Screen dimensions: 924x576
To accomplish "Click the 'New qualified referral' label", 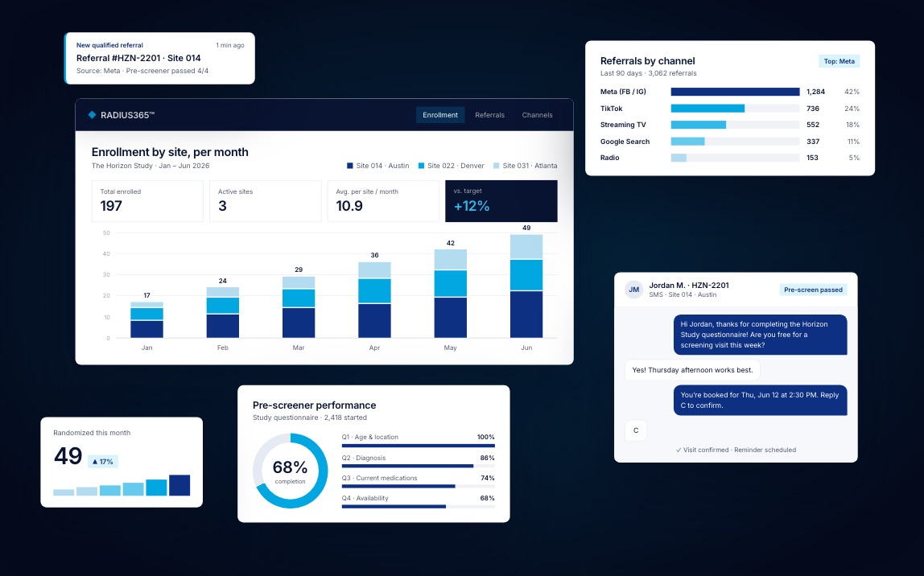I will (109, 45).
